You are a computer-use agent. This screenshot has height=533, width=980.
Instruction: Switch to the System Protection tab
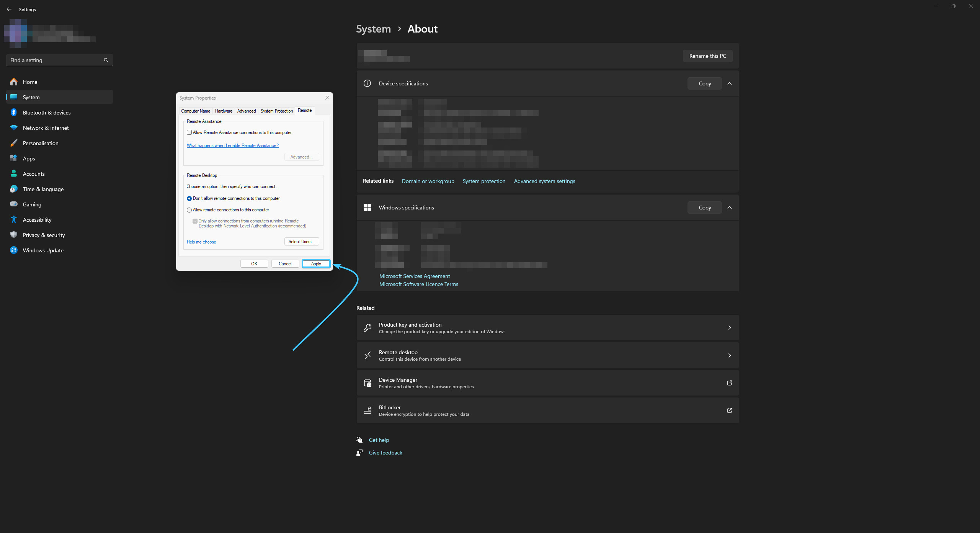(276, 111)
